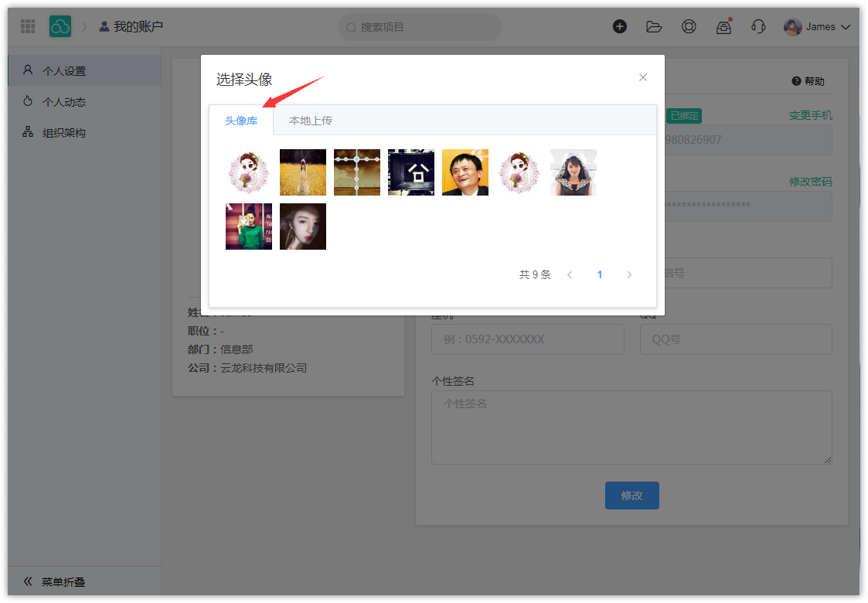Select green sweater girl avatar
This screenshot has width=868, height=603.
[x=249, y=227]
